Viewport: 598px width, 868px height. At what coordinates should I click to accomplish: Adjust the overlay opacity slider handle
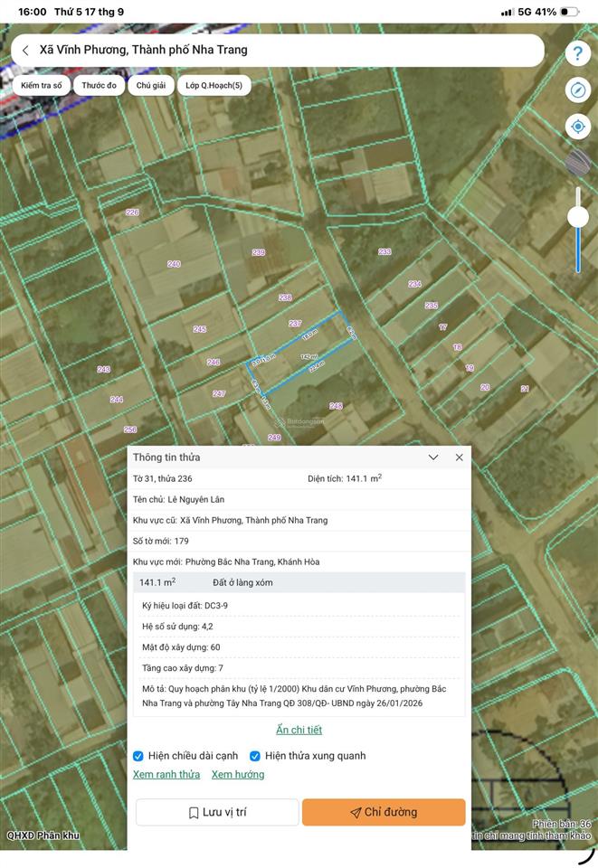578,216
